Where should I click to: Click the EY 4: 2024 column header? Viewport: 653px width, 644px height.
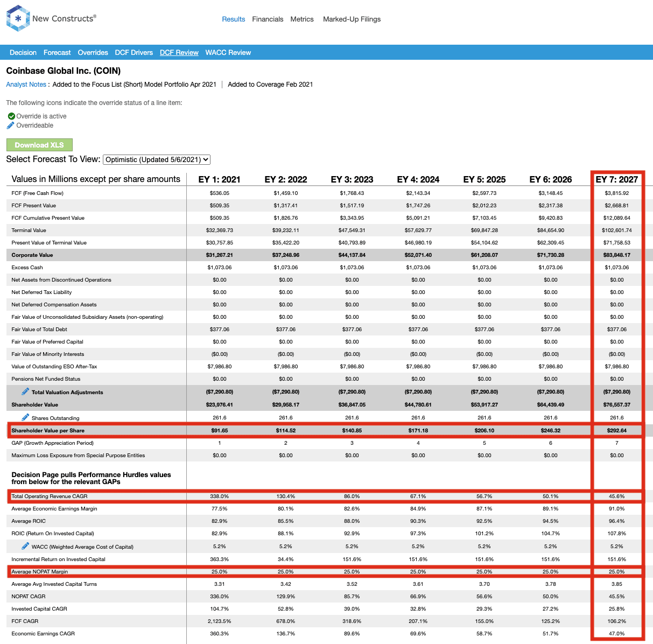[418, 179]
